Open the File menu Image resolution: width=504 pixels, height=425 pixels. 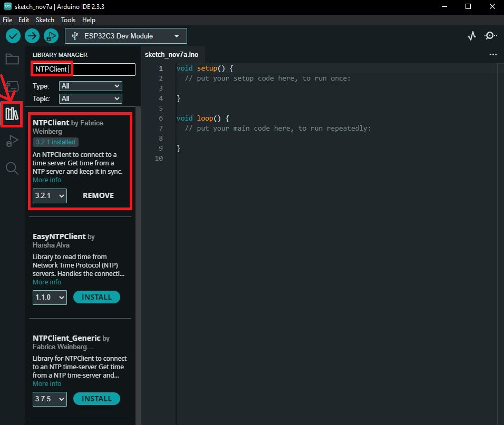tap(7, 20)
